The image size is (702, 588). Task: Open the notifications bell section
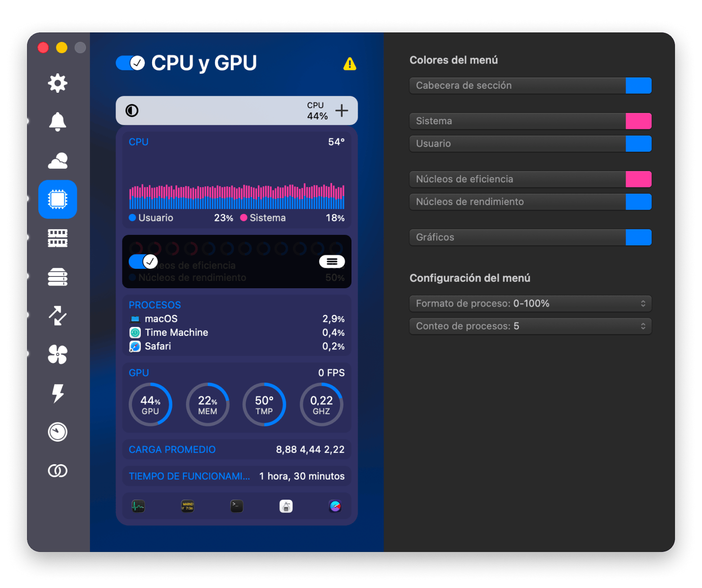coord(58,122)
